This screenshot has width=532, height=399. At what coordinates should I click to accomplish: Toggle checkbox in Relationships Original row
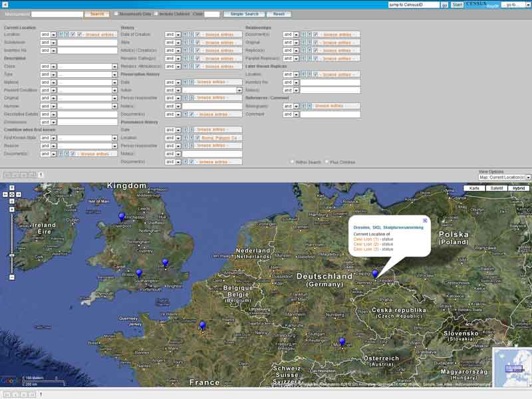[x=315, y=43]
